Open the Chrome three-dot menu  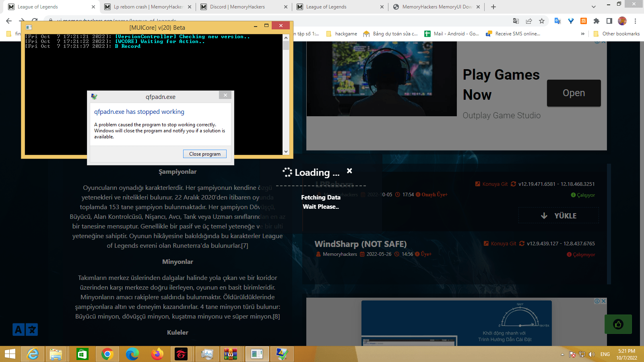[635, 21]
